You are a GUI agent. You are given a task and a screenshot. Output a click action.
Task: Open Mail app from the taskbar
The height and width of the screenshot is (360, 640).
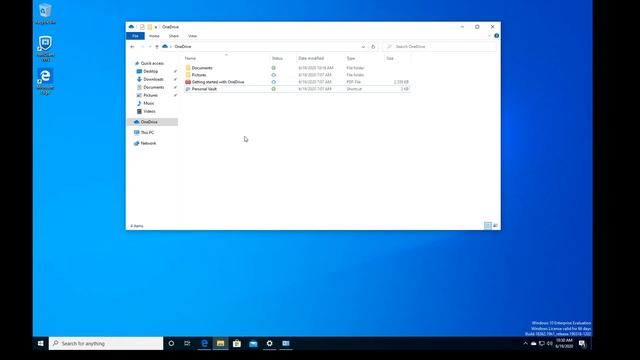coord(253,344)
